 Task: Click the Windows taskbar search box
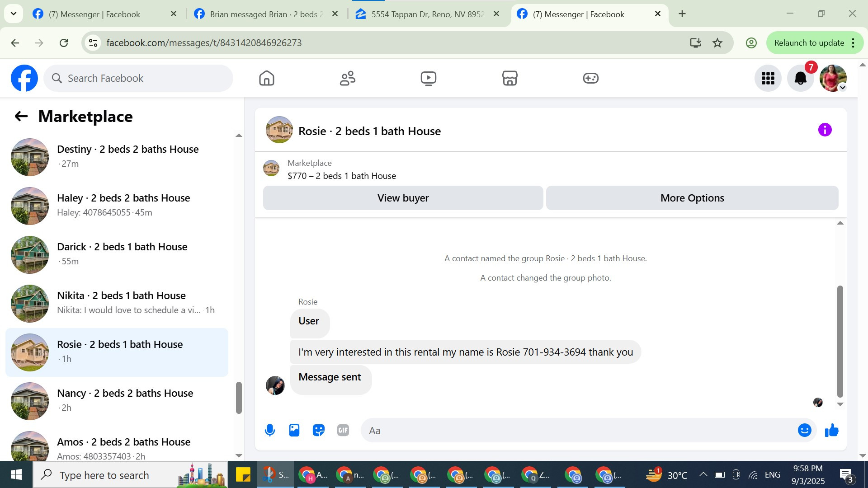(x=130, y=475)
